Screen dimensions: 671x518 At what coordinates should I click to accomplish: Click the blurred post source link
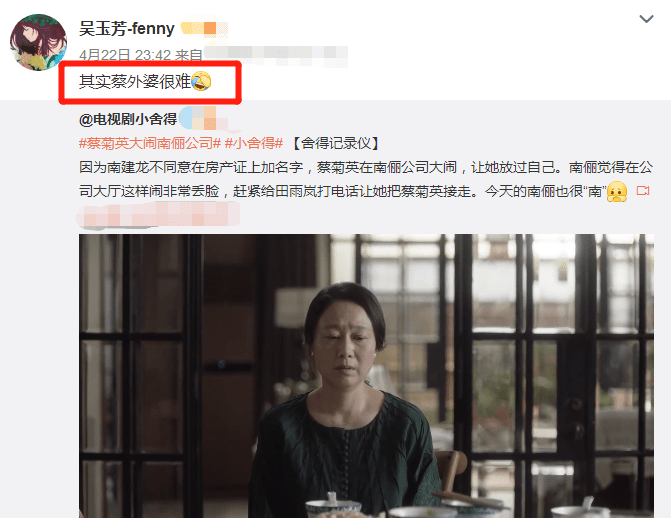tap(276, 55)
